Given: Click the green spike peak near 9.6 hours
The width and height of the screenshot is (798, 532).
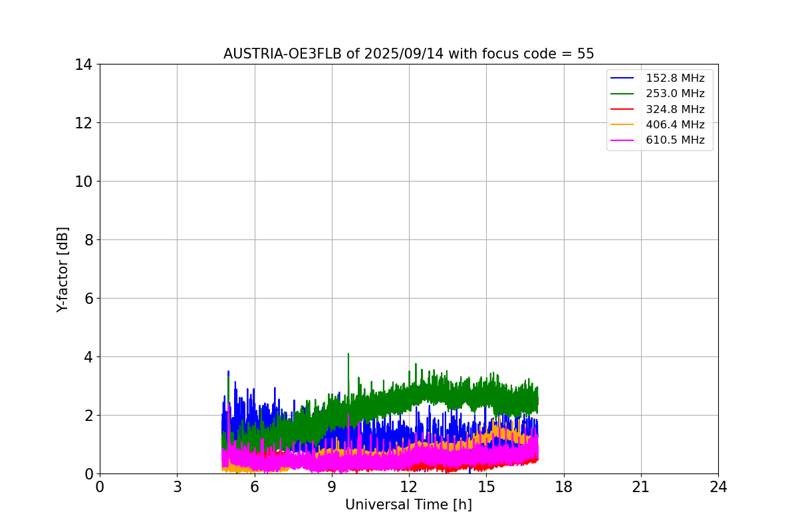Looking at the screenshot, I should coord(348,354).
